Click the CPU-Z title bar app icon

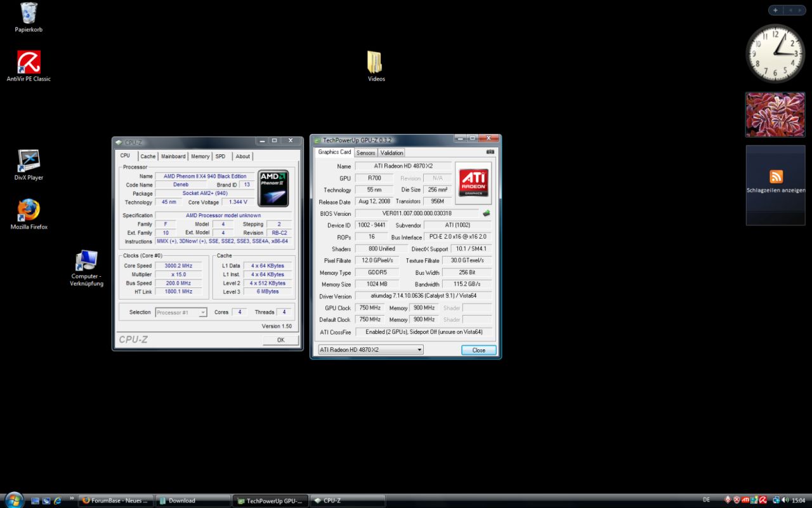point(119,142)
